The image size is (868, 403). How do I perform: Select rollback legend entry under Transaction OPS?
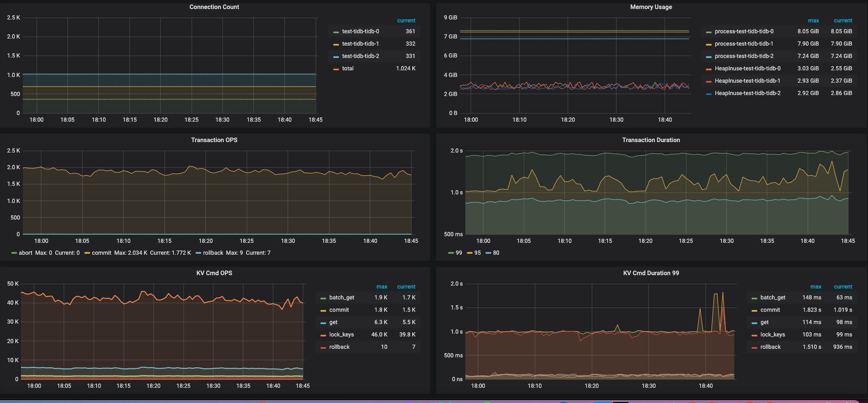pos(213,253)
